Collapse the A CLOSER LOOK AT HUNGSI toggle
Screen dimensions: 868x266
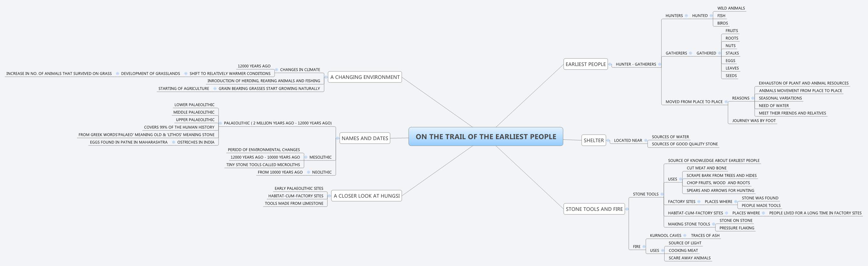329,196
